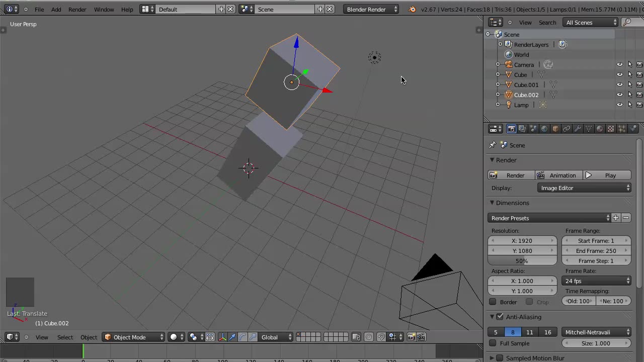Open the Particles sparkle tab
644x362 pixels.
pos(622,129)
